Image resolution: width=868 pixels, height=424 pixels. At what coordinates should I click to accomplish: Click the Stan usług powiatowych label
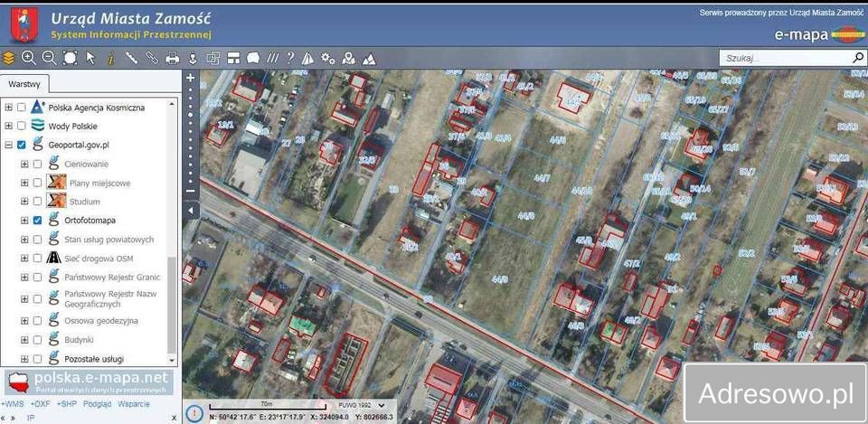coord(109,240)
